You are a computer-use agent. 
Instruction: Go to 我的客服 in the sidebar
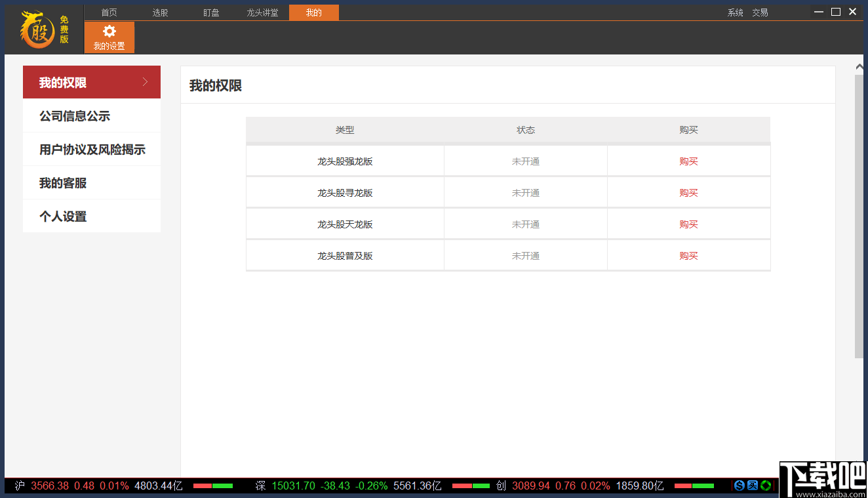(x=92, y=183)
